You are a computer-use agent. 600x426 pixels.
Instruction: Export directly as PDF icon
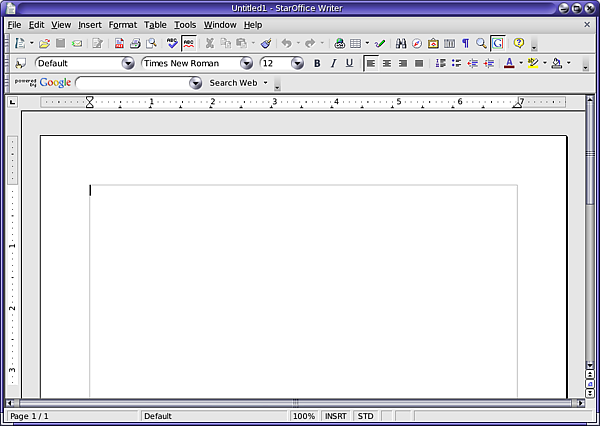[x=119, y=43]
